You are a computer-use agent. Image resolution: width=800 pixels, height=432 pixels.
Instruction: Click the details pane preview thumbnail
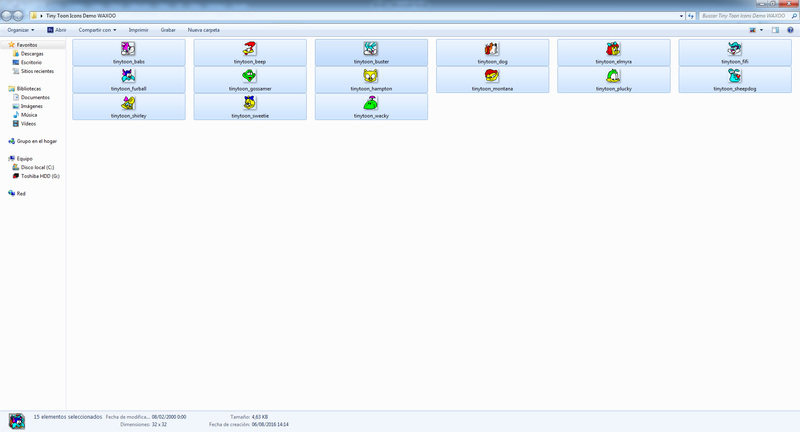pyautogui.click(x=17, y=421)
